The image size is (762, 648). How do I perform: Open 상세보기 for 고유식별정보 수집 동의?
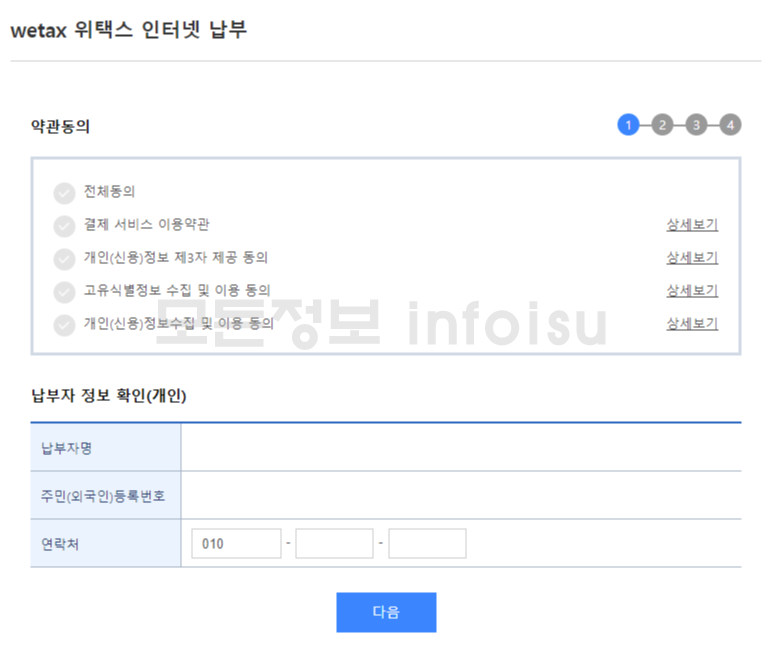692,291
